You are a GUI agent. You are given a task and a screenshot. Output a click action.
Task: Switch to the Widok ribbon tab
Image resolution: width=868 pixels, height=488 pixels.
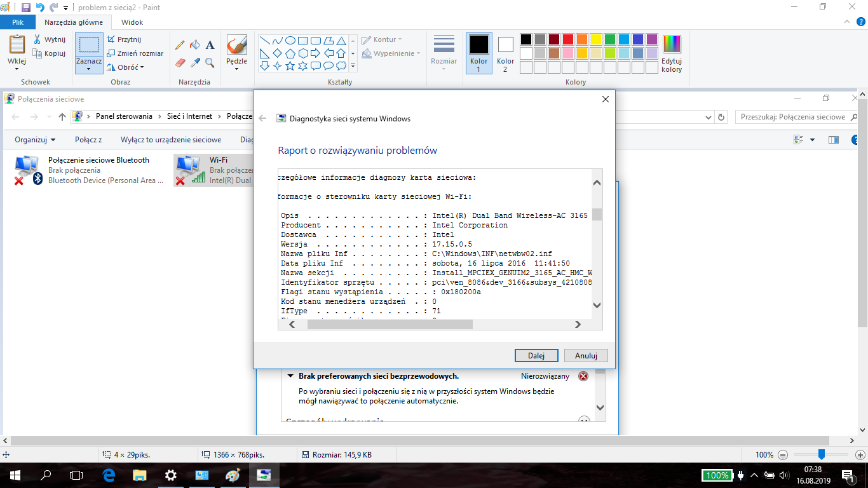tap(132, 22)
